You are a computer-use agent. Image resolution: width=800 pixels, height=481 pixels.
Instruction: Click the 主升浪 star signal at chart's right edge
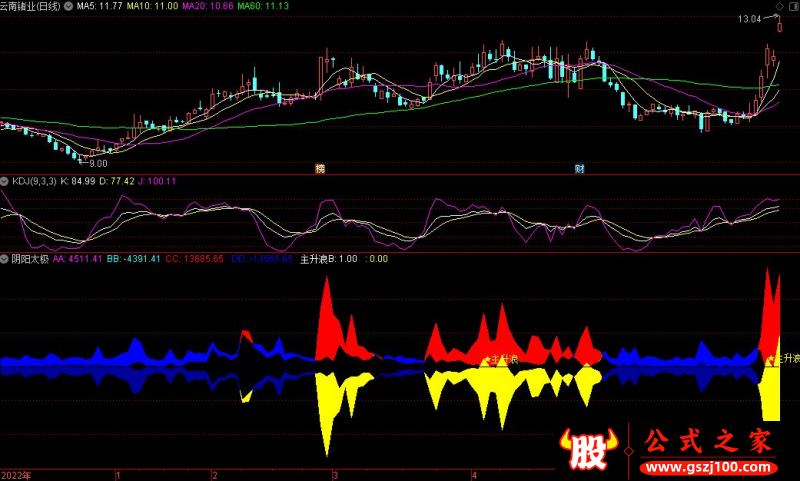pyautogui.click(x=783, y=359)
